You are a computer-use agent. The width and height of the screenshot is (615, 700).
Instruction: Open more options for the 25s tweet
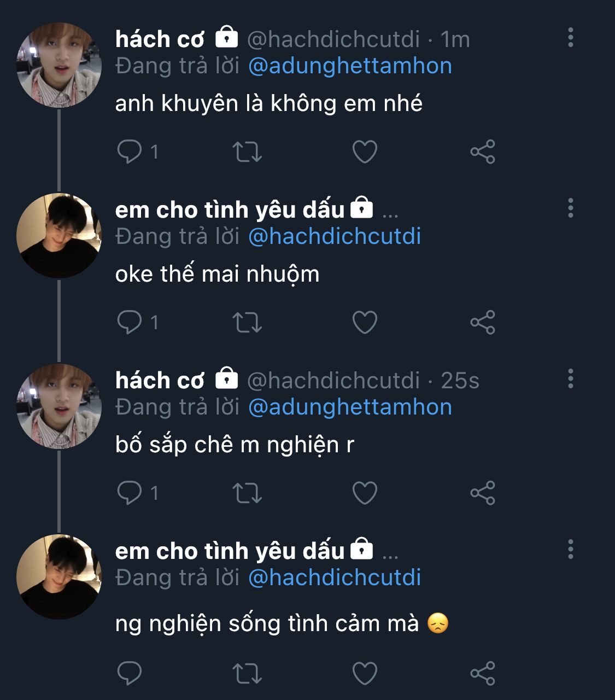pyautogui.click(x=571, y=378)
